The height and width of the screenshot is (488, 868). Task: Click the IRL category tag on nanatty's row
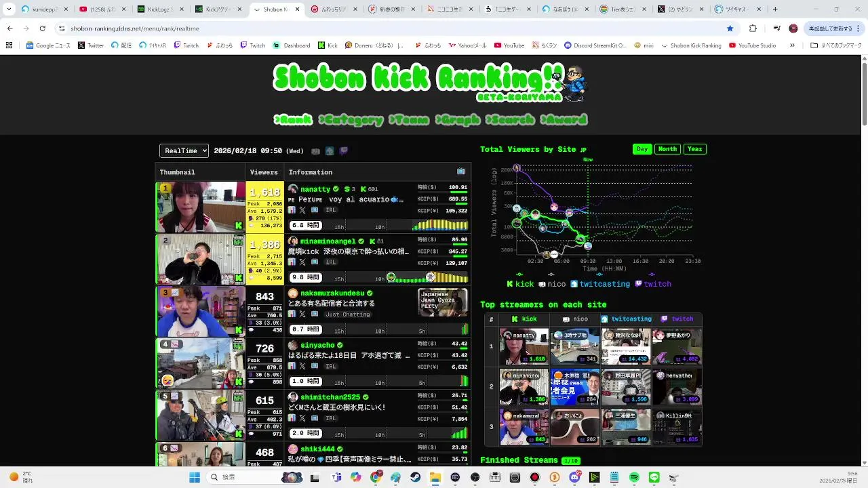coord(331,210)
